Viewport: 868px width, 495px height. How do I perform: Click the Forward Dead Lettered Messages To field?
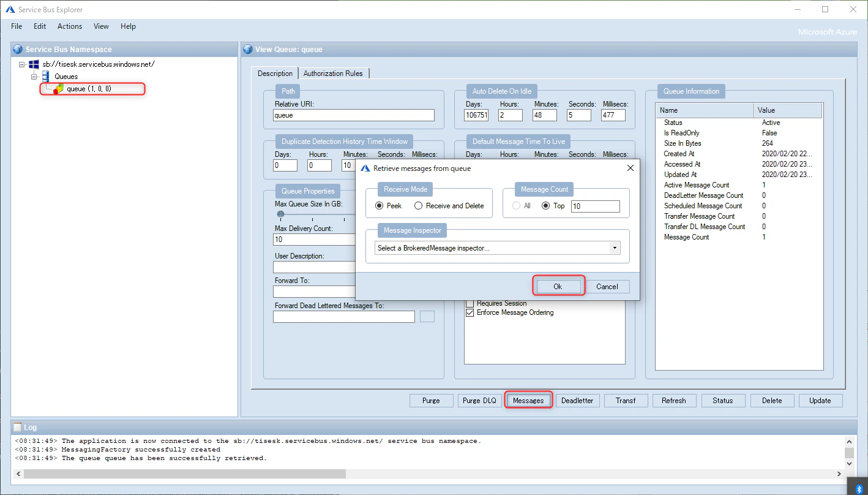tap(344, 317)
